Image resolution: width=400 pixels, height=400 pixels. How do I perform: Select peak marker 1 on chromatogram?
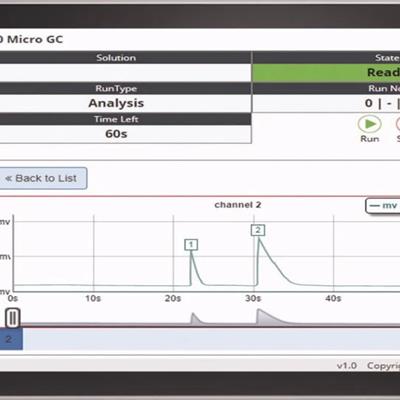(191, 245)
